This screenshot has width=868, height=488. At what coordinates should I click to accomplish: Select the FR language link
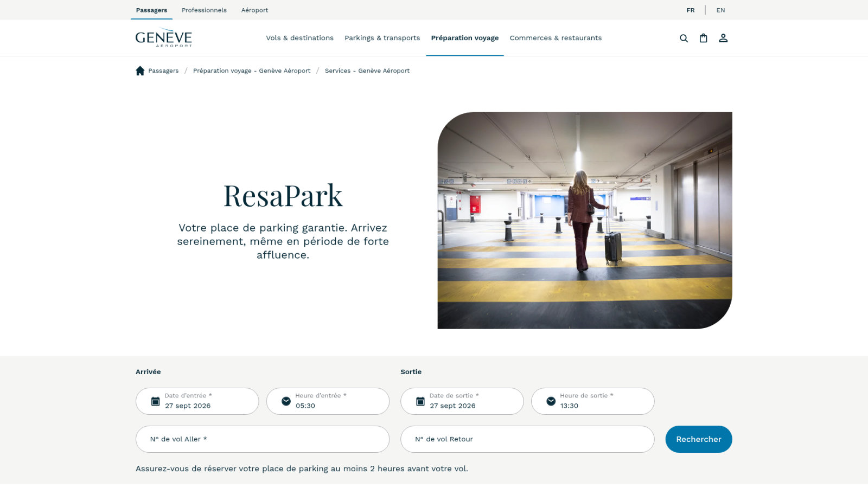[691, 10]
